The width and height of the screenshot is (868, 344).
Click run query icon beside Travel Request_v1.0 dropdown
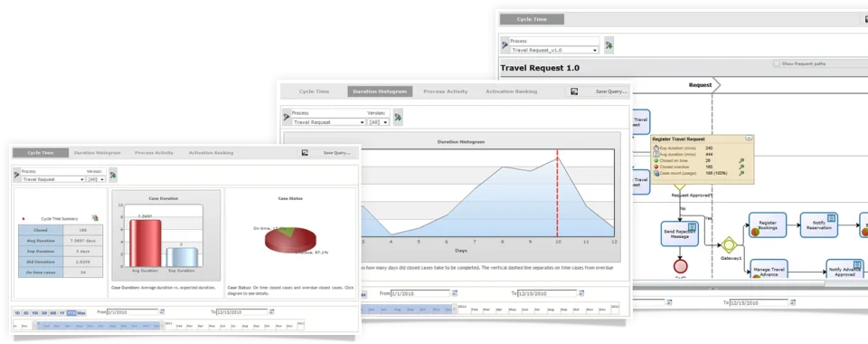(x=609, y=45)
